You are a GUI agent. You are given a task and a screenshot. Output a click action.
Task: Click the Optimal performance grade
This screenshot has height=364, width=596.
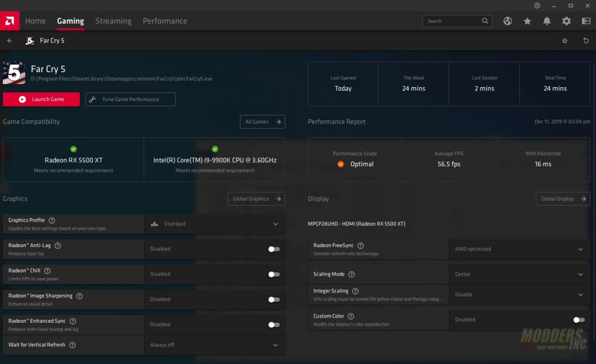coord(355,164)
